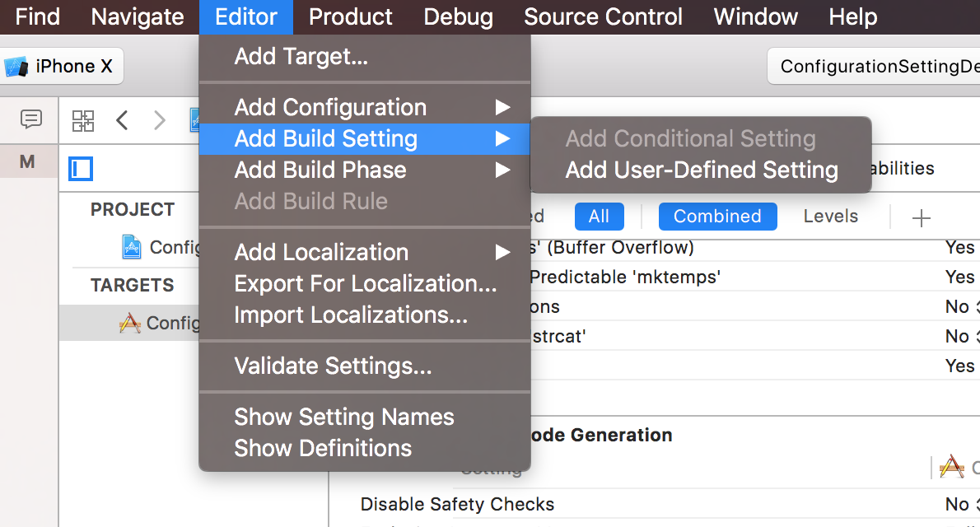Toggle the targets list sidebar icon

81,169
